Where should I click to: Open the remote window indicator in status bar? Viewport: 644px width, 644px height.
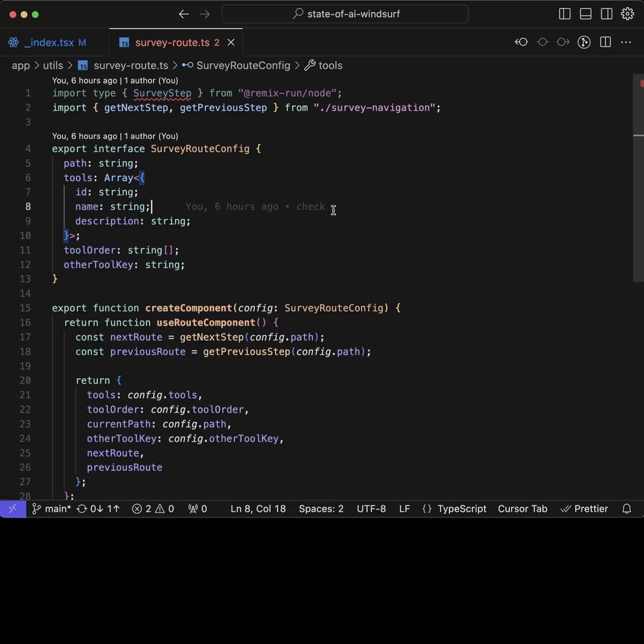pyautogui.click(x=13, y=509)
